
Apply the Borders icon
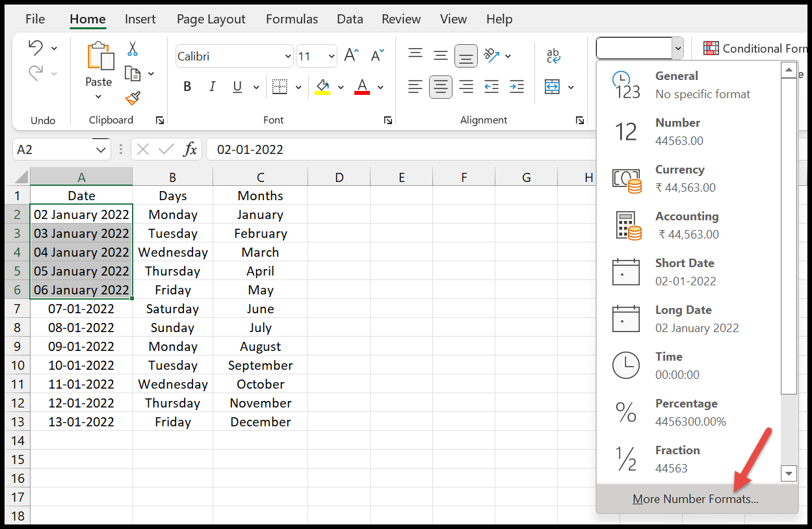click(280, 86)
